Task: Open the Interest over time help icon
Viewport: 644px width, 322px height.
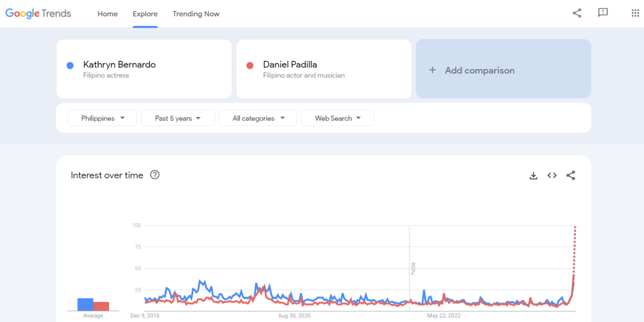Action: (155, 175)
